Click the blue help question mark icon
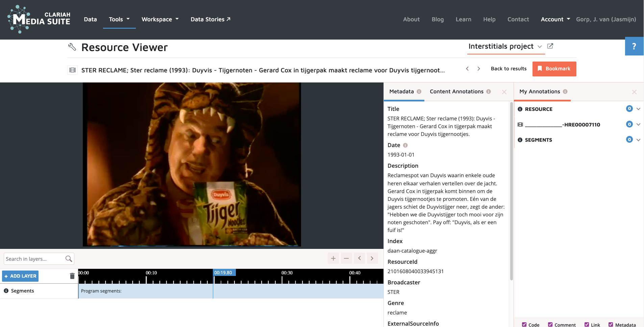This screenshot has width=644, height=327. coord(634,46)
